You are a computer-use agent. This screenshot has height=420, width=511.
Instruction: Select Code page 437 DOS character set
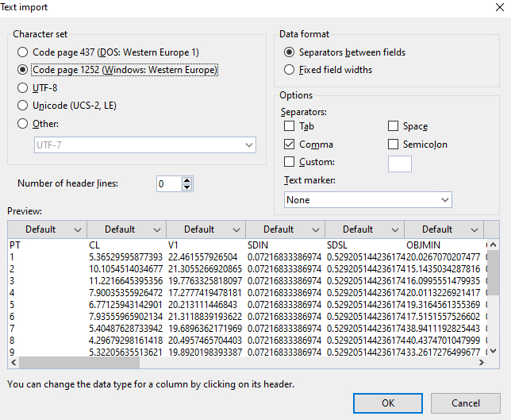click(24, 52)
